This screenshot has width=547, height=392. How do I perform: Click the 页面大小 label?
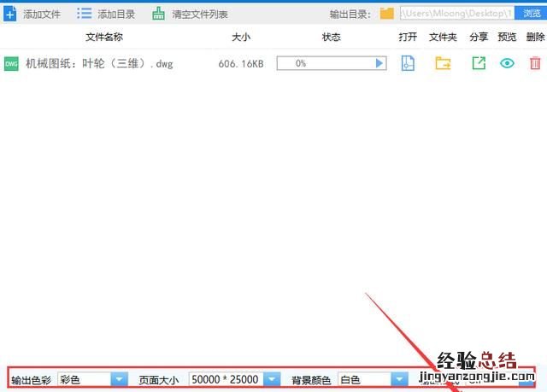159,380
